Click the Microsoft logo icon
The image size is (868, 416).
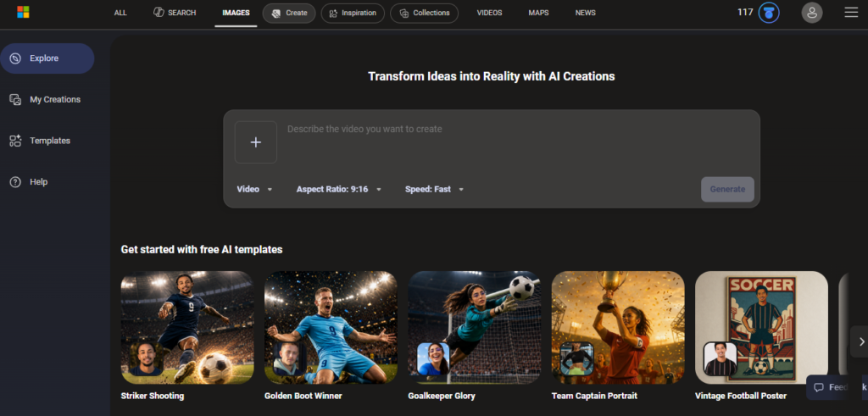23,12
